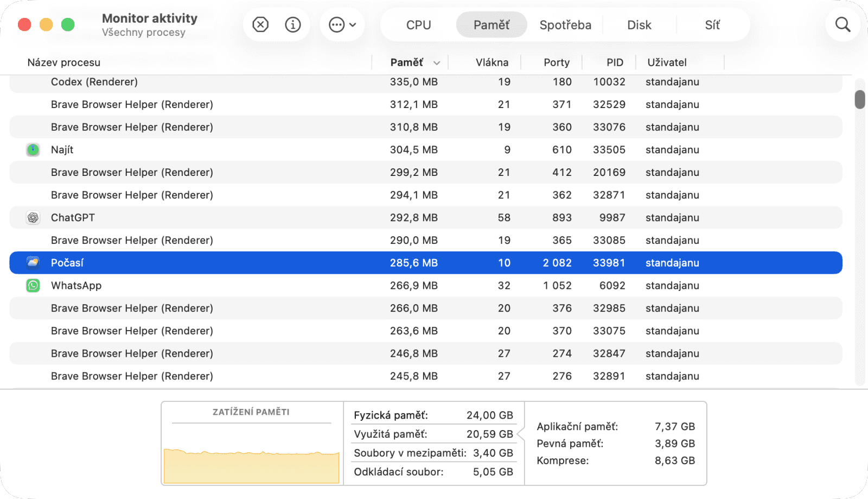The image size is (868, 499).
Task: Click Odkládací soubor value 5,05 GB
Action: (493, 472)
